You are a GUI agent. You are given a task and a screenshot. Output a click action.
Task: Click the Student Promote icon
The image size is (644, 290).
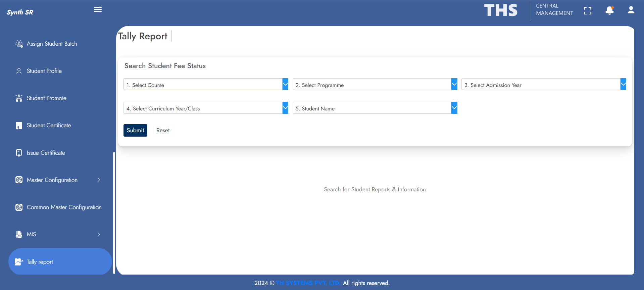point(19,98)
